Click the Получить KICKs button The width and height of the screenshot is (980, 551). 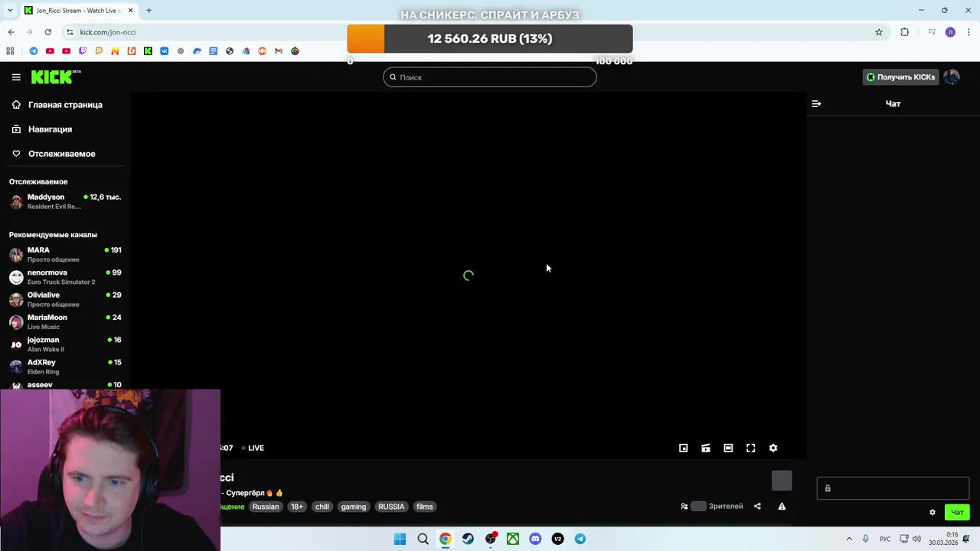(900, 77)
